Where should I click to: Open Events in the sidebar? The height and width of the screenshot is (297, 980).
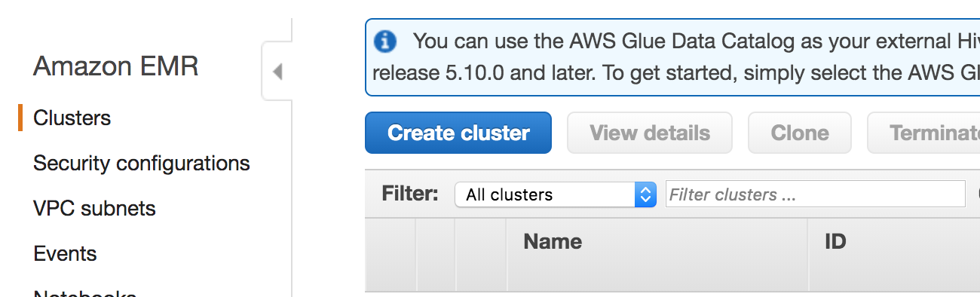[66, 254]
